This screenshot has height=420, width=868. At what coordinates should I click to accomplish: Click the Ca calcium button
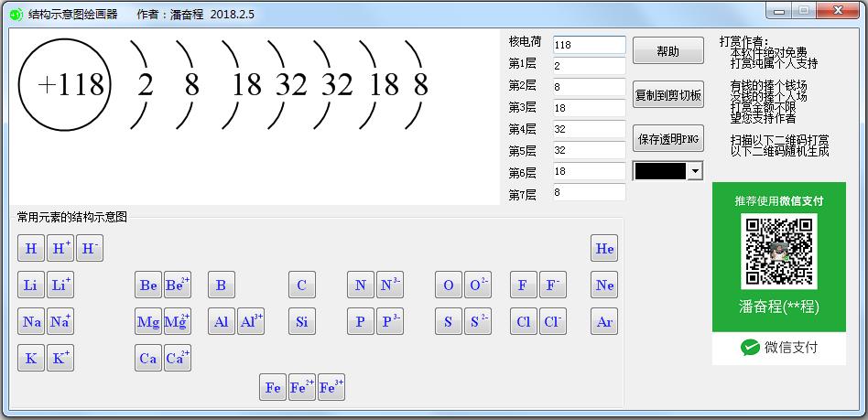(148, 358)
